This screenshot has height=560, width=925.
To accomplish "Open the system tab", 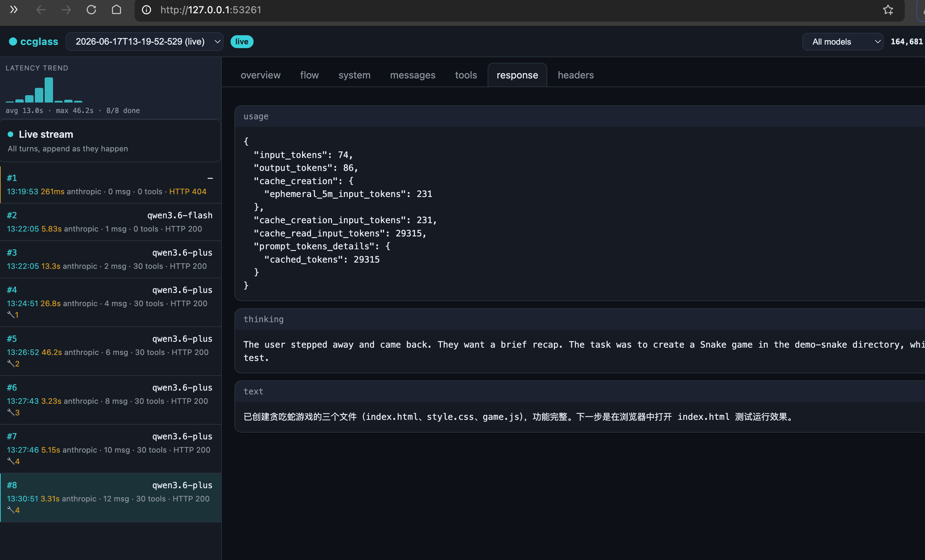I will (354, 75).
